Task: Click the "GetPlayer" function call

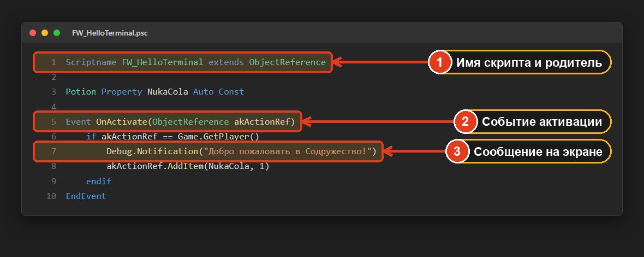Action: coord(226,137)
